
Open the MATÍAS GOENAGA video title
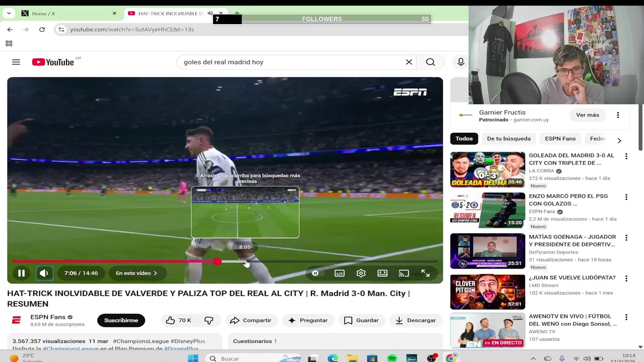coord(572,240)
